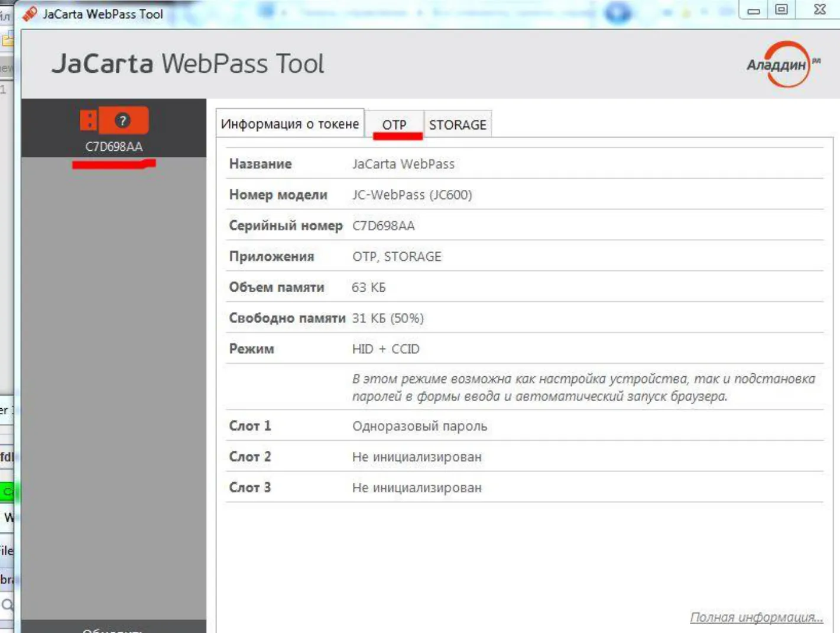The height and width of the screenshot is (633, 840).
Task: Select the C7D698AA token device icon
Action: [x=114, y=121]
